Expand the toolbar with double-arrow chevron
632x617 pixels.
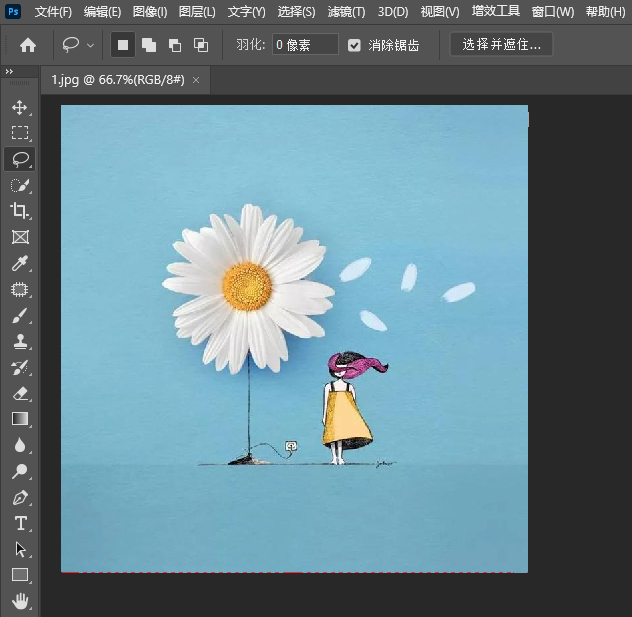click(9, 72)
